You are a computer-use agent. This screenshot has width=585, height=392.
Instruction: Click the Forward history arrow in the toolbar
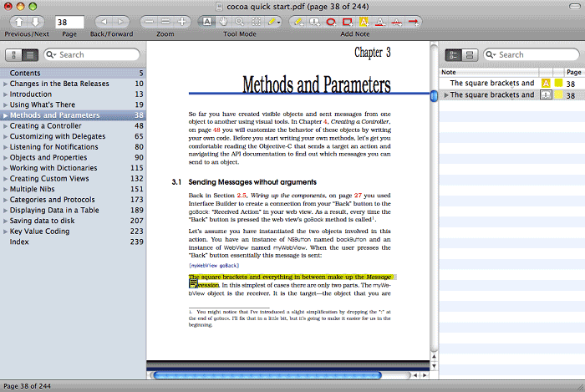120,22
